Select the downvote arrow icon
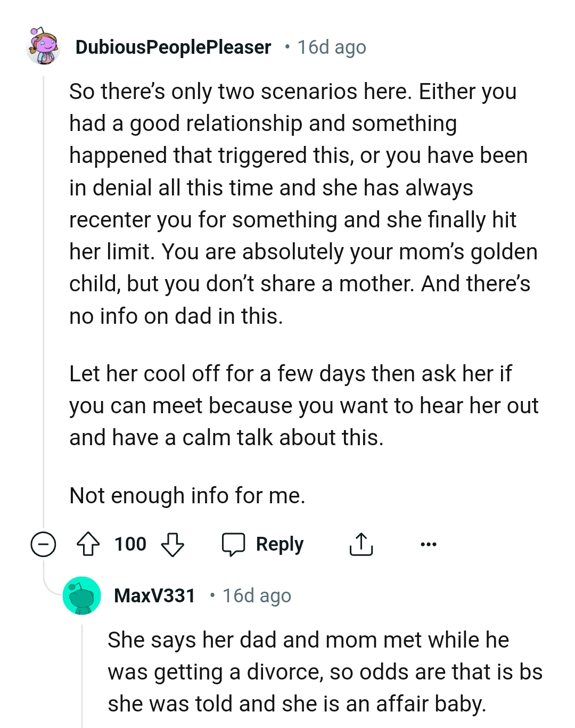 coord(172,545)
